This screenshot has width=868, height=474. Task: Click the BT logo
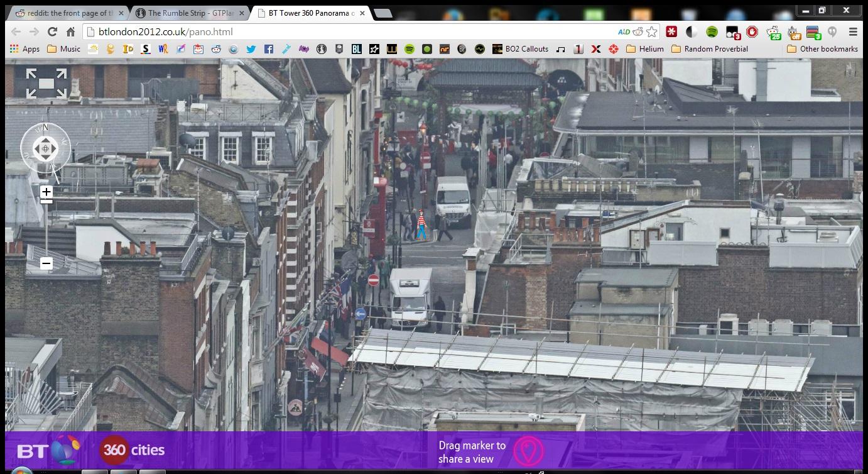click(48, 451)
